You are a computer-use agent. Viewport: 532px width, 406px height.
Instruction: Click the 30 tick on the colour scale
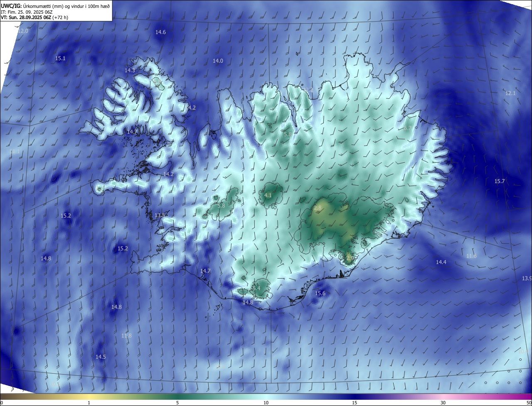tap(443, 403)
